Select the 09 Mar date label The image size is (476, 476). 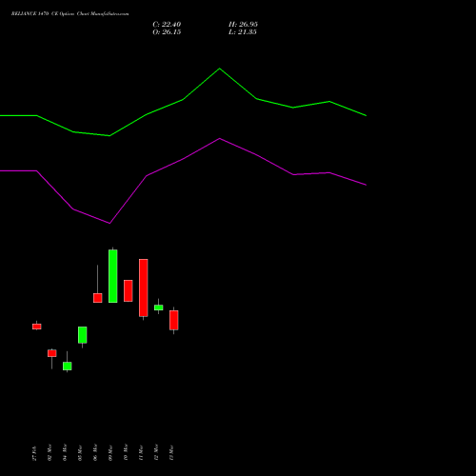[x=110, y=452]
